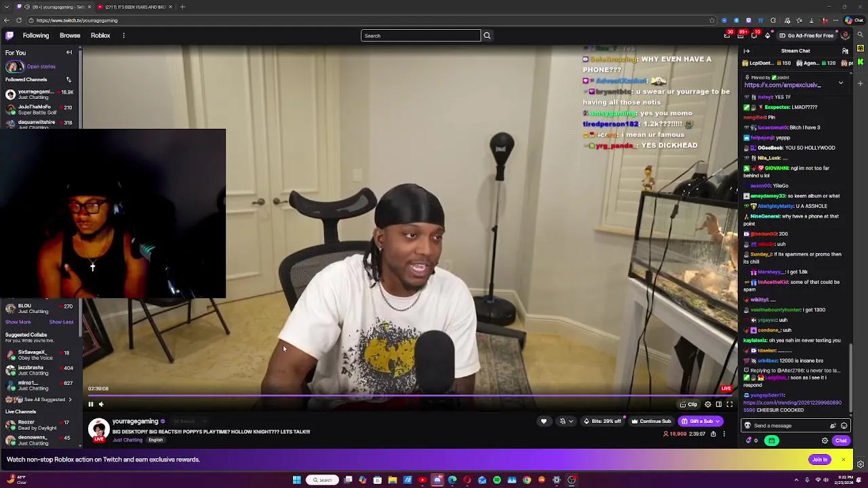Click the LIVE indicator on the player

pyautogui.click(x=726, y=388)
